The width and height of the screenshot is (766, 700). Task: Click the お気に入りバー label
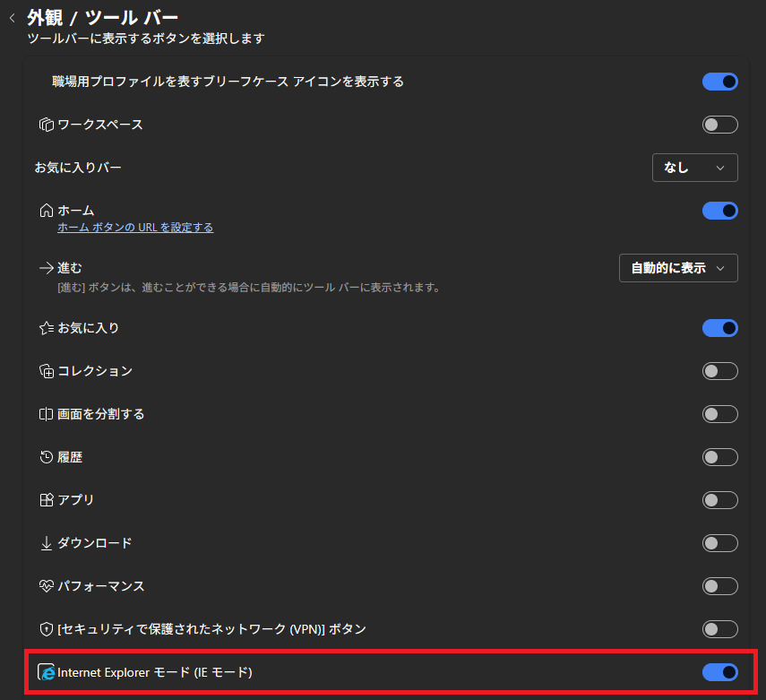[78, 168]
